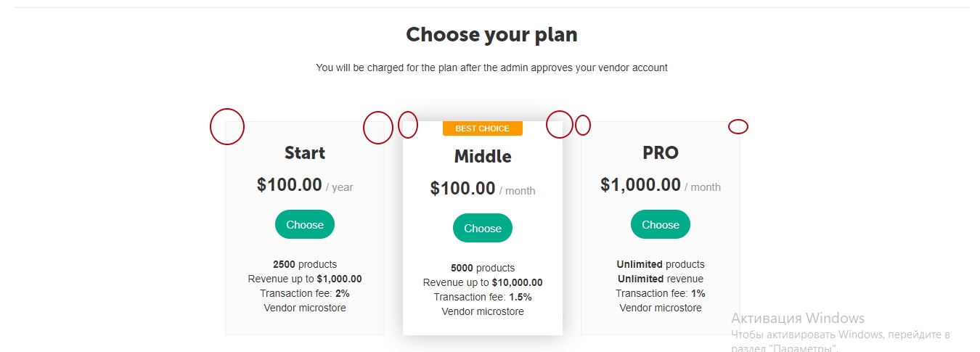980x352 pixels.
Task: Click Transaction fee: 2% text
Action: point(305,293)
